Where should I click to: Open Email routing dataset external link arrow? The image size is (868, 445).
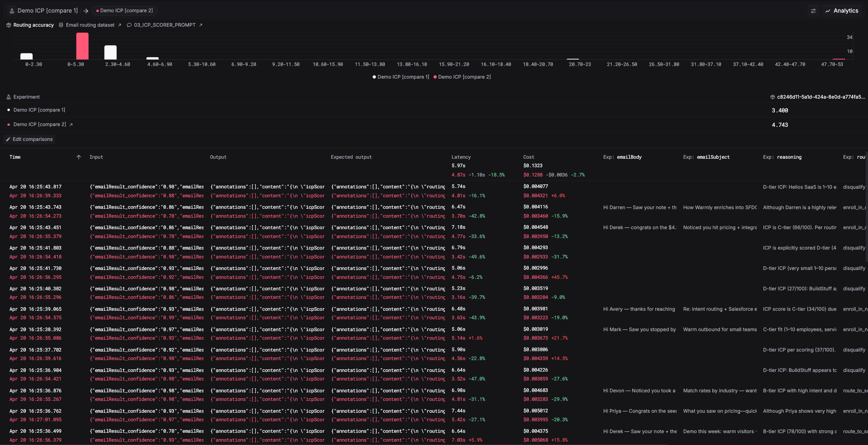tap(119, 25)
